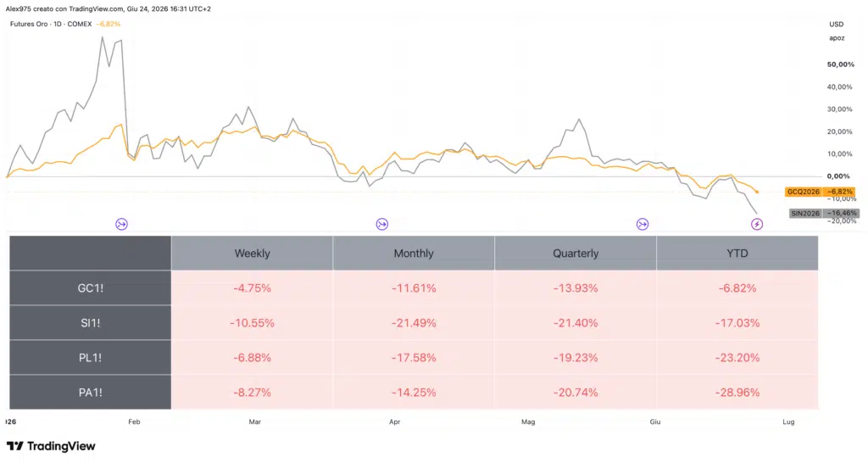Screen dimensions: 868x463
Task: Click the 0,00% level on price scale
Action: tap(838, 176)
